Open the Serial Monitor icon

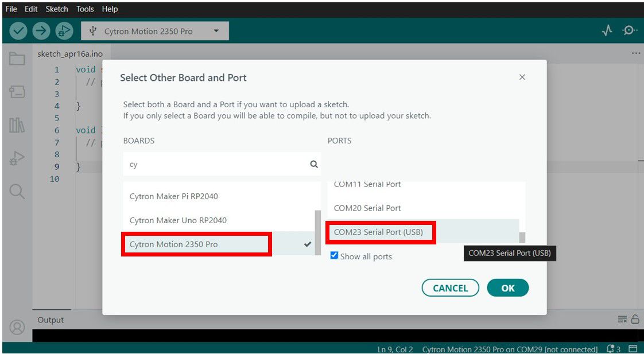click(x=630, y=31)
